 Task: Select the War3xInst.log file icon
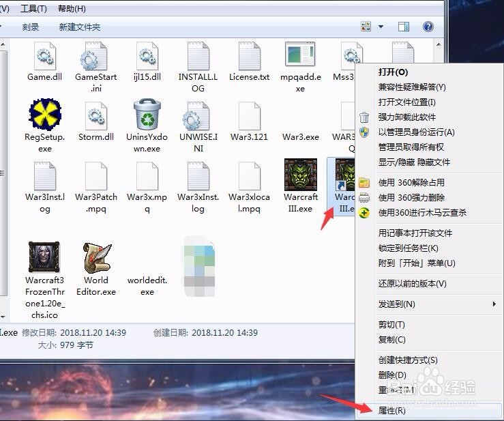[x=198, y=176]
